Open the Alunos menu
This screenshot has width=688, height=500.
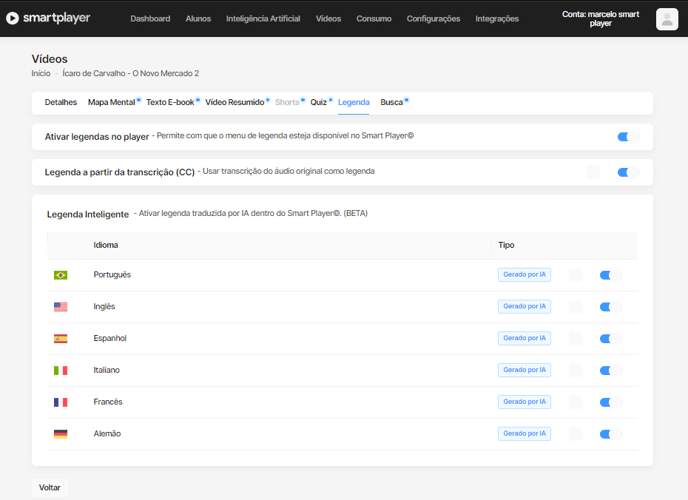[198, 19]
